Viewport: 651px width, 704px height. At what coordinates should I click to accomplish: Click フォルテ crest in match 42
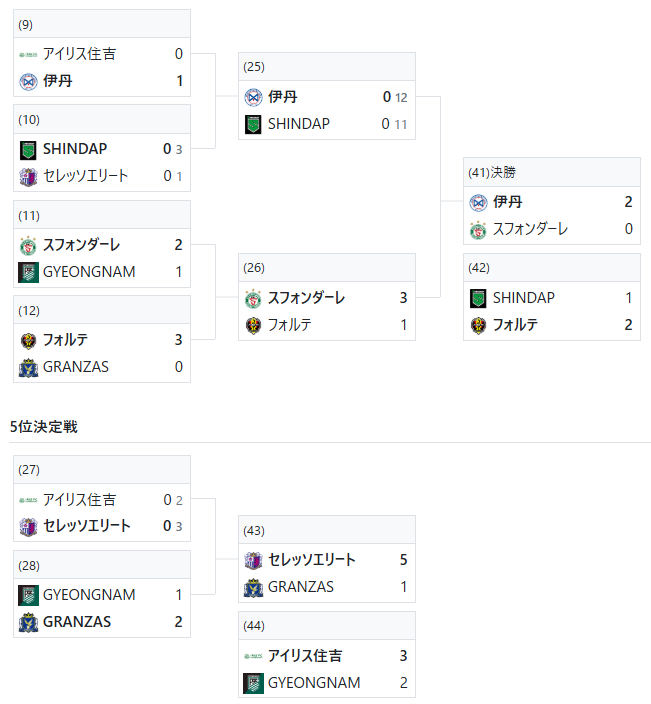pos(478,326)
